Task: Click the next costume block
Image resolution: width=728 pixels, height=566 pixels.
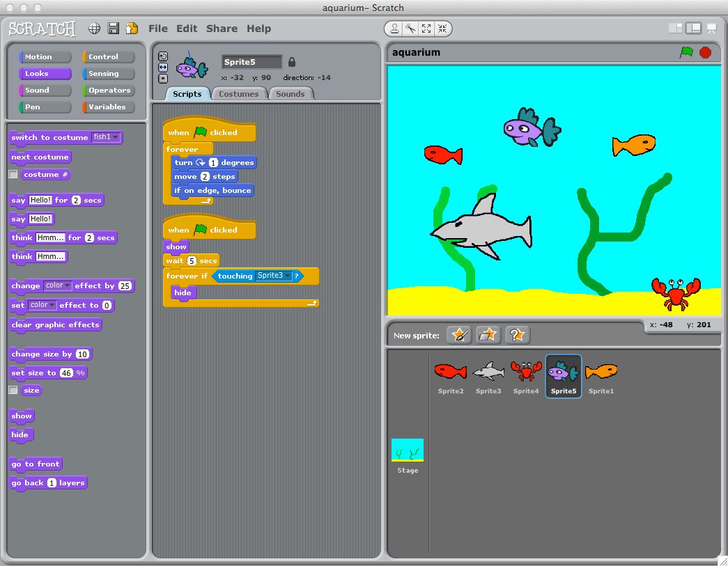Action: (40, 157)
